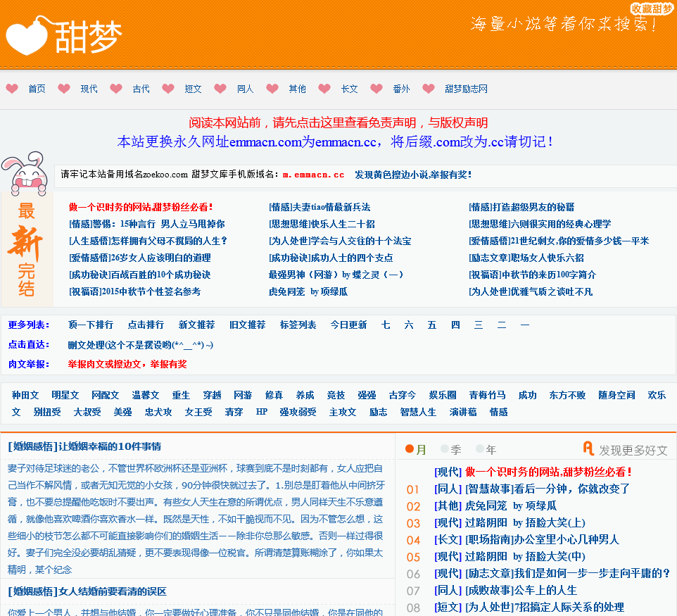
Task: Select the HP tag
Action: (262, 412)
